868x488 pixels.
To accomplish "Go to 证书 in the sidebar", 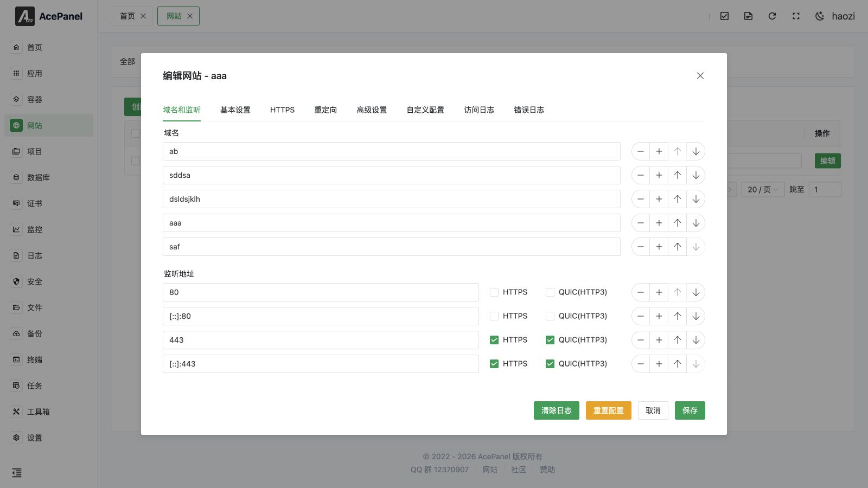I will click(x=49, y=203).
